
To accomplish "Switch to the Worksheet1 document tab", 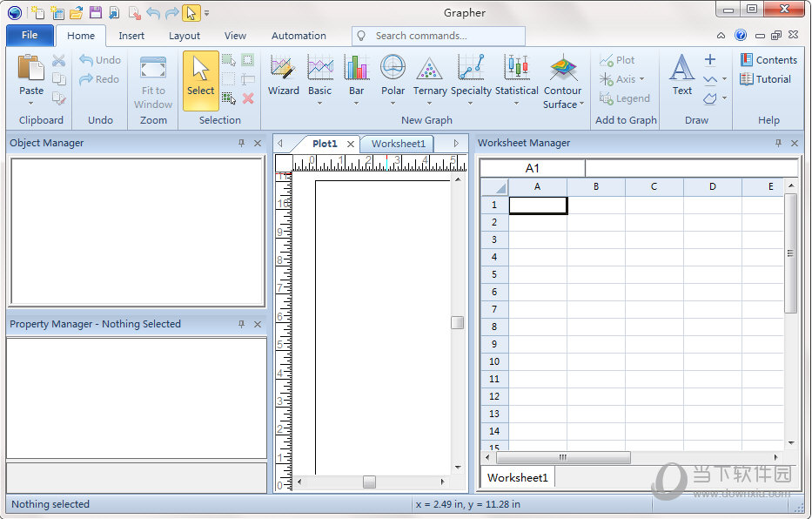I will coord(399,144).
